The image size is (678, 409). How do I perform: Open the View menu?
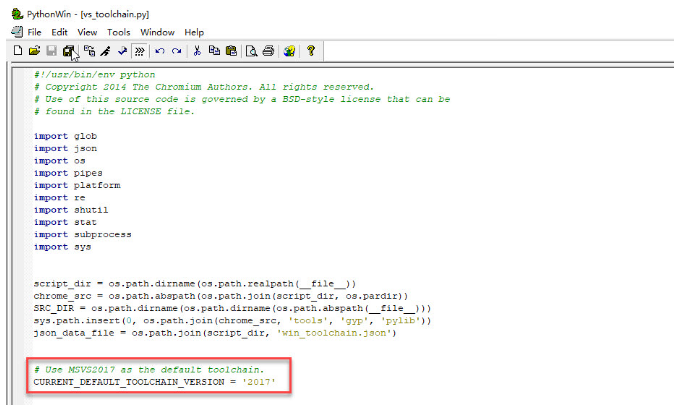tap(87, 32)
